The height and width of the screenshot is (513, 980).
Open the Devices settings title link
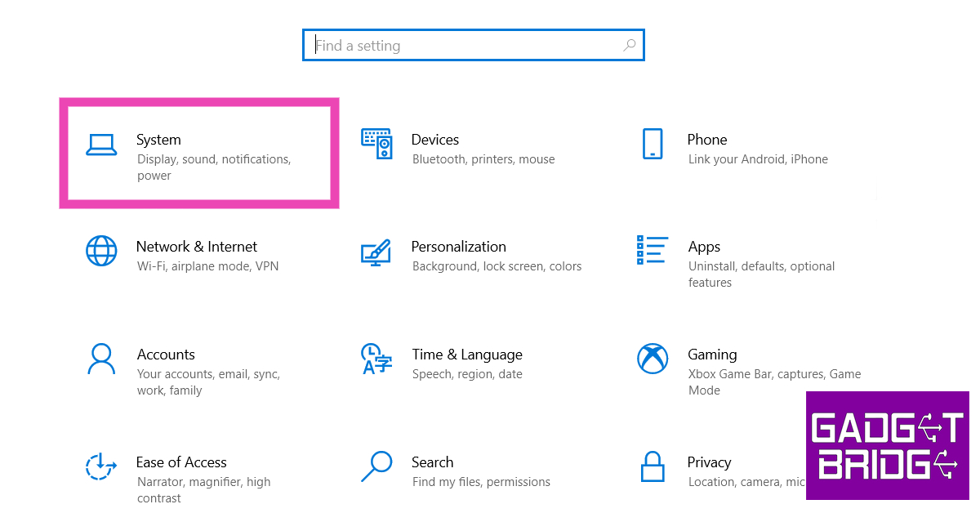(x=435, y=140)
